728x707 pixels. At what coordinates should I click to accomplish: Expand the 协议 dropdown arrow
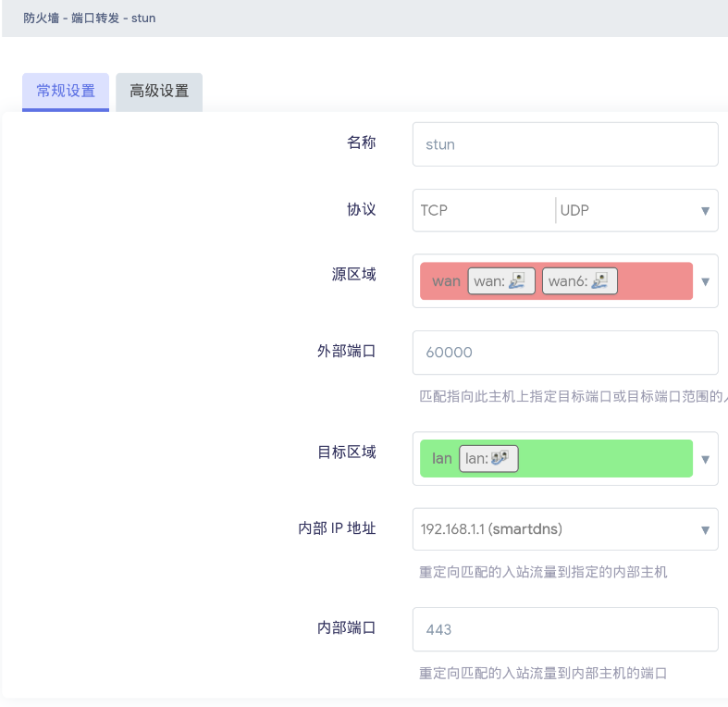(705, 211)
